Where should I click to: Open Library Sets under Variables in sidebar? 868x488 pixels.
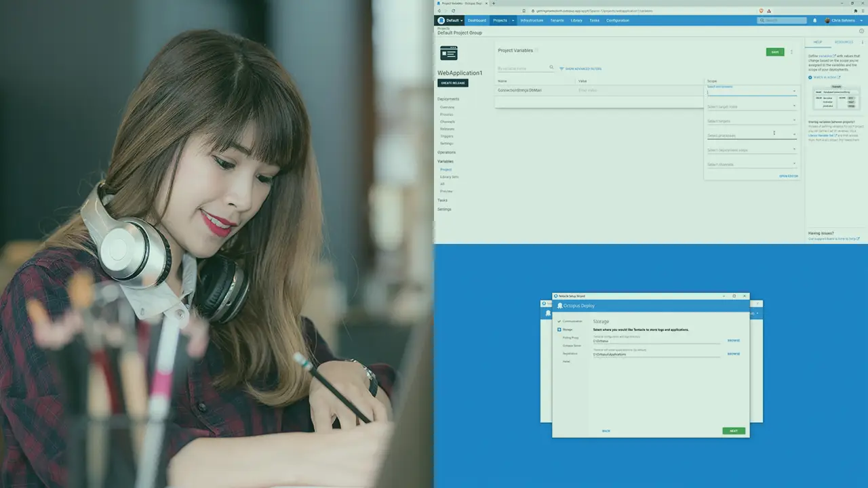click(x=450, y=177)
